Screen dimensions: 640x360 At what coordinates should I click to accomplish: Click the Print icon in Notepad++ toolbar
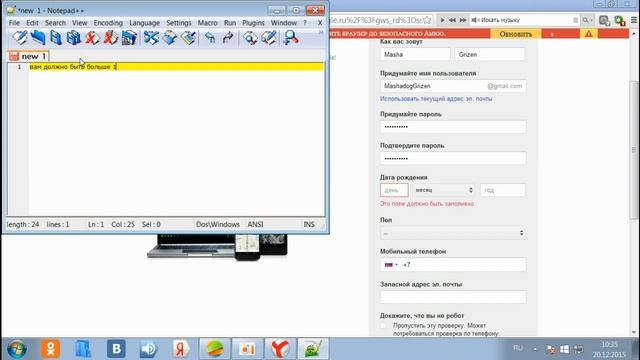129,38
